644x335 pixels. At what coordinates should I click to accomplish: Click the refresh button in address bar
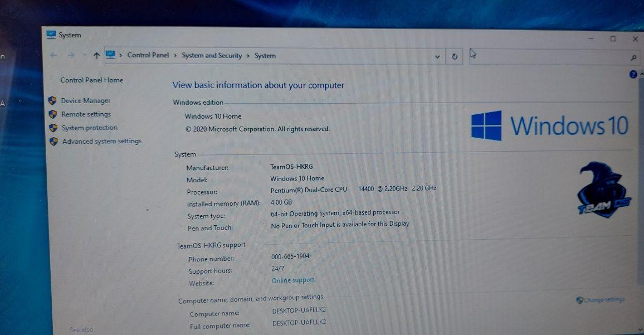point(455,57)
